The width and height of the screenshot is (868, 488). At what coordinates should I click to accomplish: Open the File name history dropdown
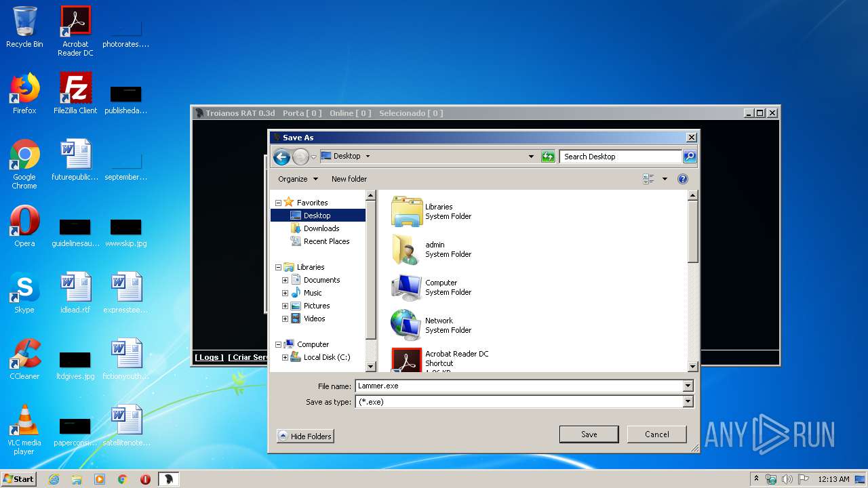tap(688, 386)
